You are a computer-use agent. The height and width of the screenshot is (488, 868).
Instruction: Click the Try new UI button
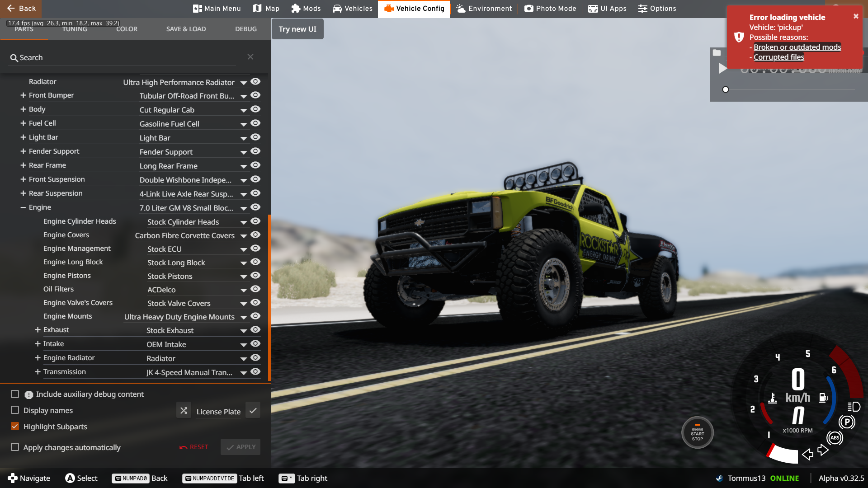(x=297, y=29)
